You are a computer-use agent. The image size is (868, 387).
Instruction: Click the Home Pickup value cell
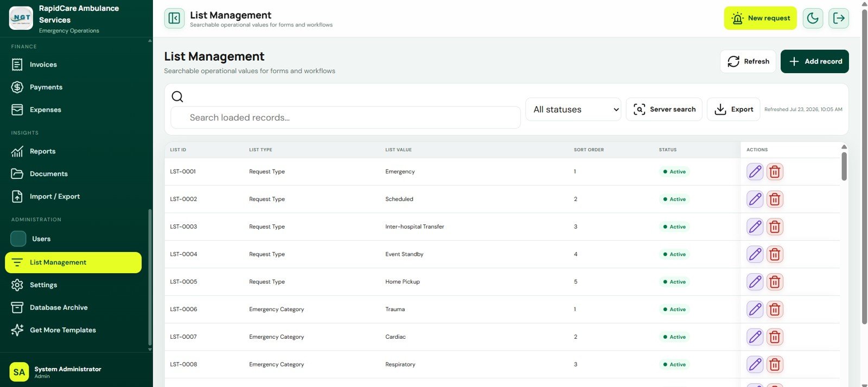click(x=403, y=282)
